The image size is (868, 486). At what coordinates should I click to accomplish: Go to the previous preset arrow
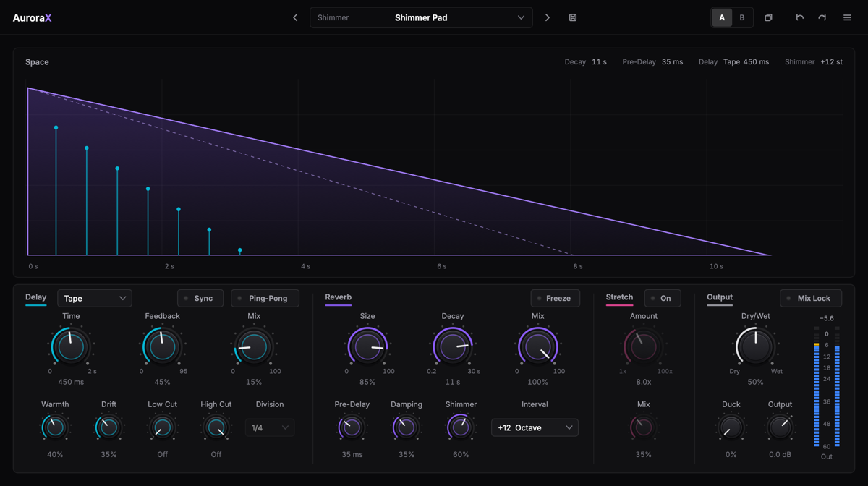coord(295,17)
